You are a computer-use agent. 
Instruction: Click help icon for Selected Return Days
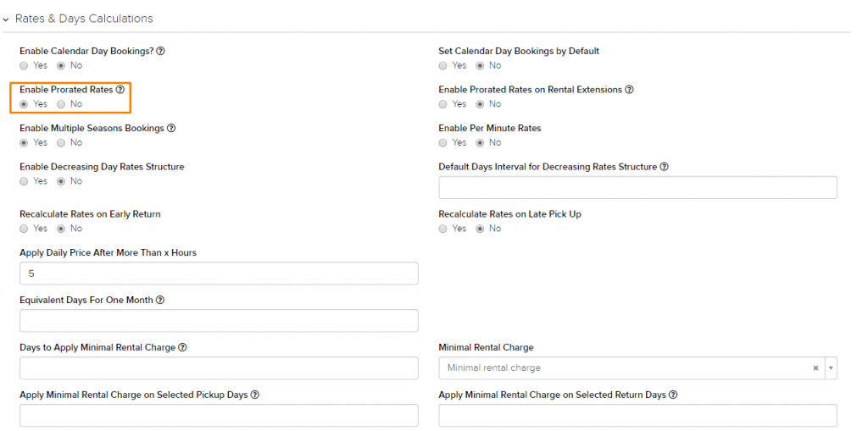point(673,395)
